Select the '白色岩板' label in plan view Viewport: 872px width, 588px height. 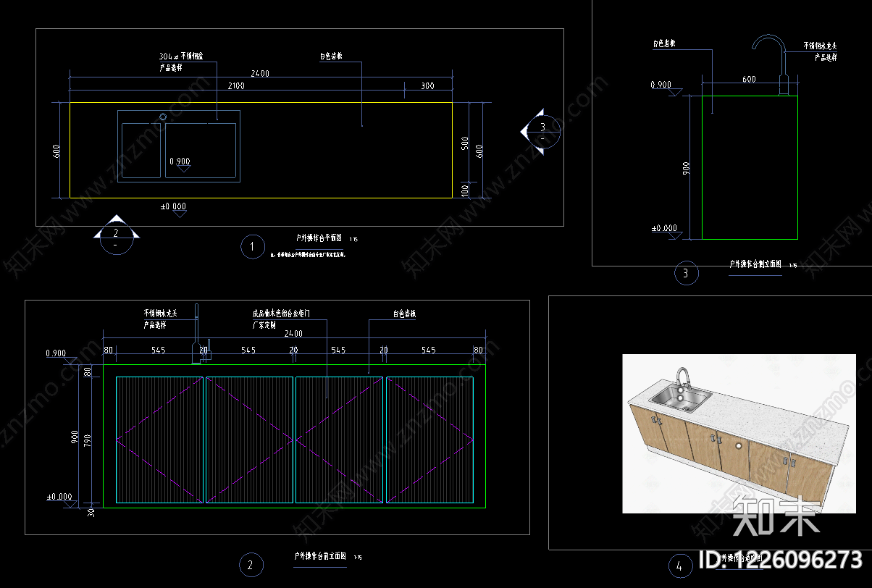coord(332,56)
